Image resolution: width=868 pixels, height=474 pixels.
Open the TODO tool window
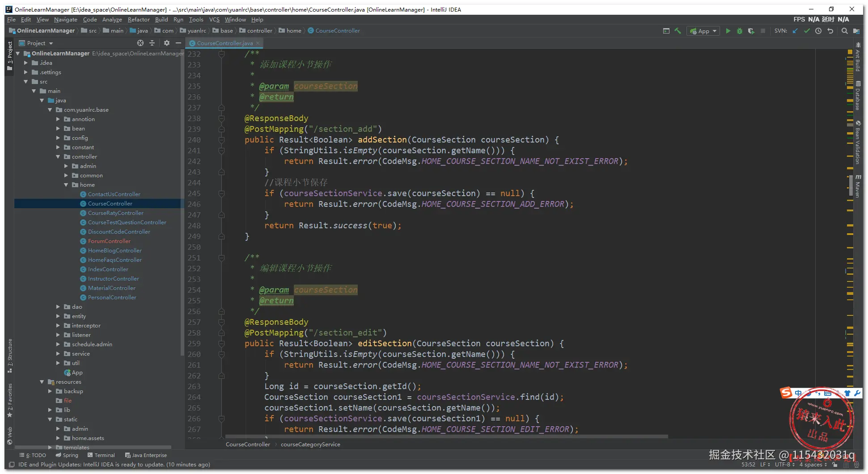tap(33, 455)
